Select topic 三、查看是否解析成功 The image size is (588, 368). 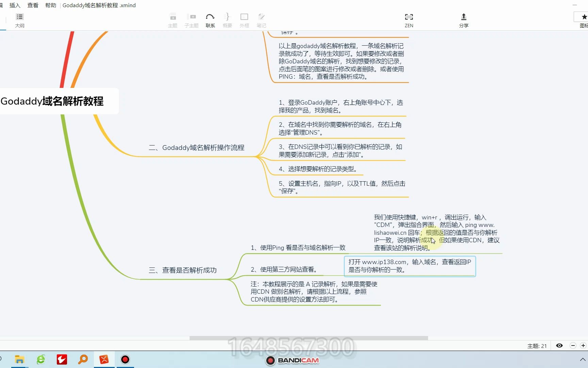tap(183, 270)
